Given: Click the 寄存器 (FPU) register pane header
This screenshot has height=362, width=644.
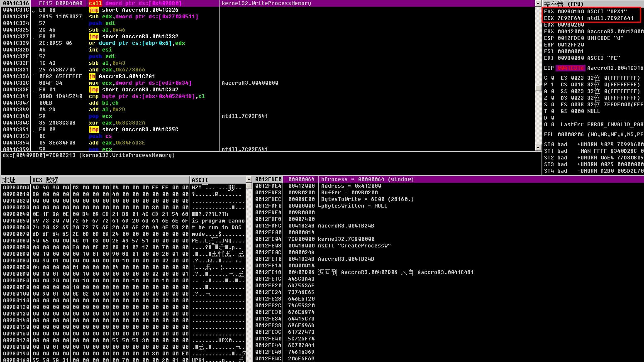Looking at the screenshot, I should coord(593,3).
